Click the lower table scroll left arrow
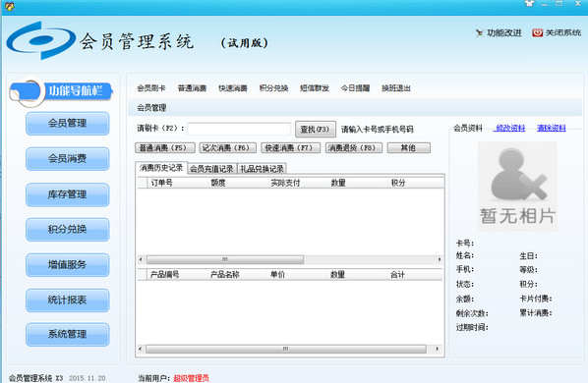Screen dimensions: 588x383 [x=141, y=349]
